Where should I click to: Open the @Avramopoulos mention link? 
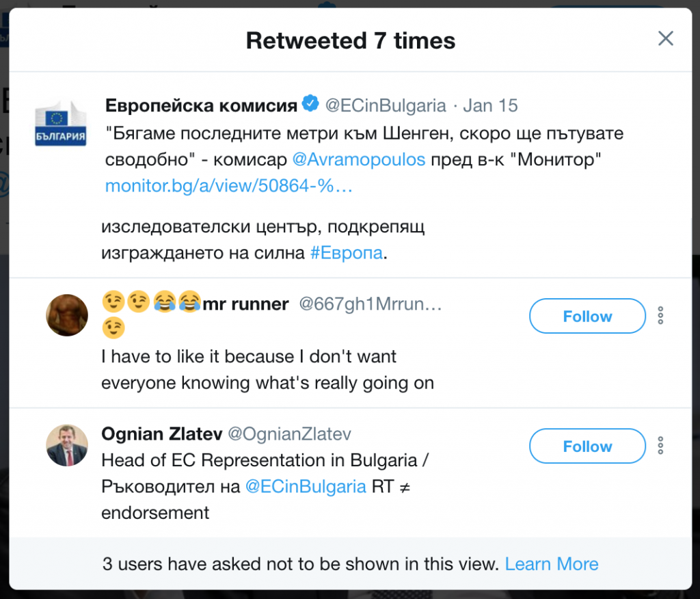(358, 159)
